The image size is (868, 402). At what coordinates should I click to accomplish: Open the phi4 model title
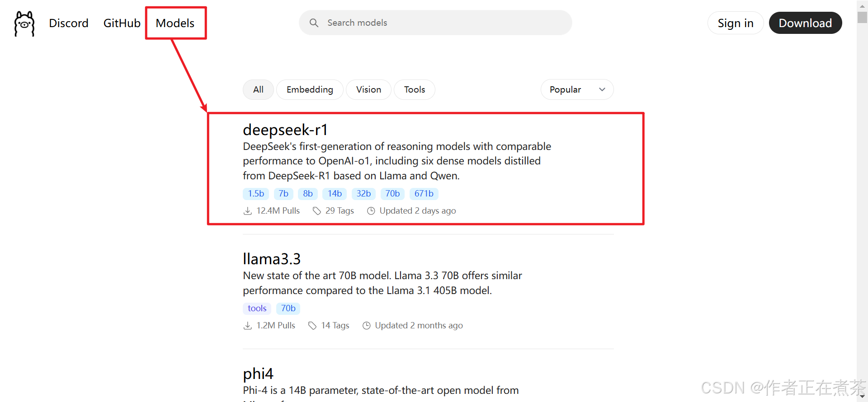tap(258, 374)
